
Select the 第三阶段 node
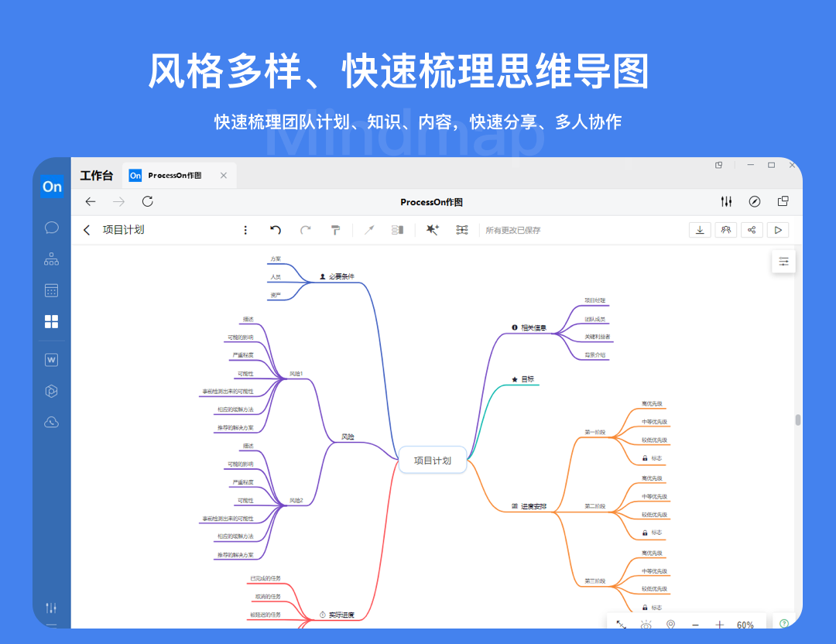595,581
